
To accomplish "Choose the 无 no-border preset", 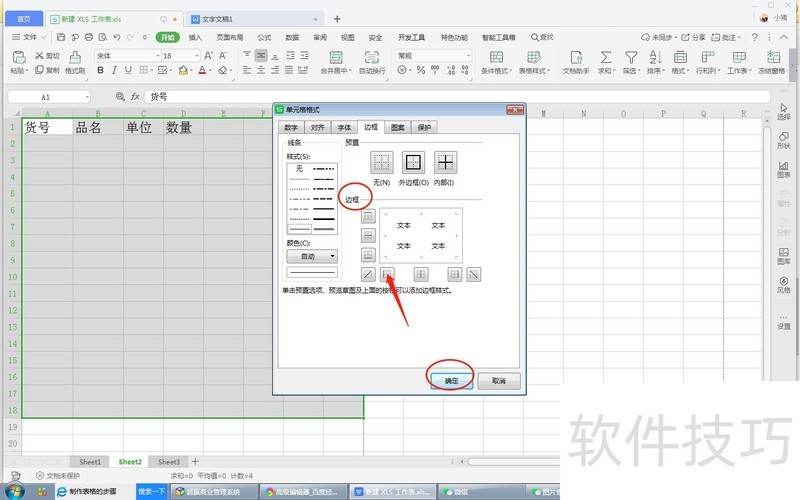I will pyautogui.click(x=381, y=162).
